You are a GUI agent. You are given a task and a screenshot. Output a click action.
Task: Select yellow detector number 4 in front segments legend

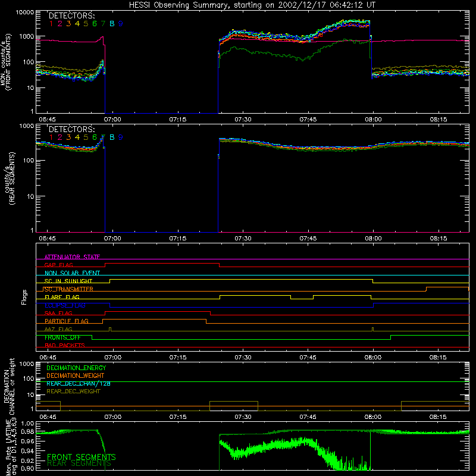(x=77, y=24)
